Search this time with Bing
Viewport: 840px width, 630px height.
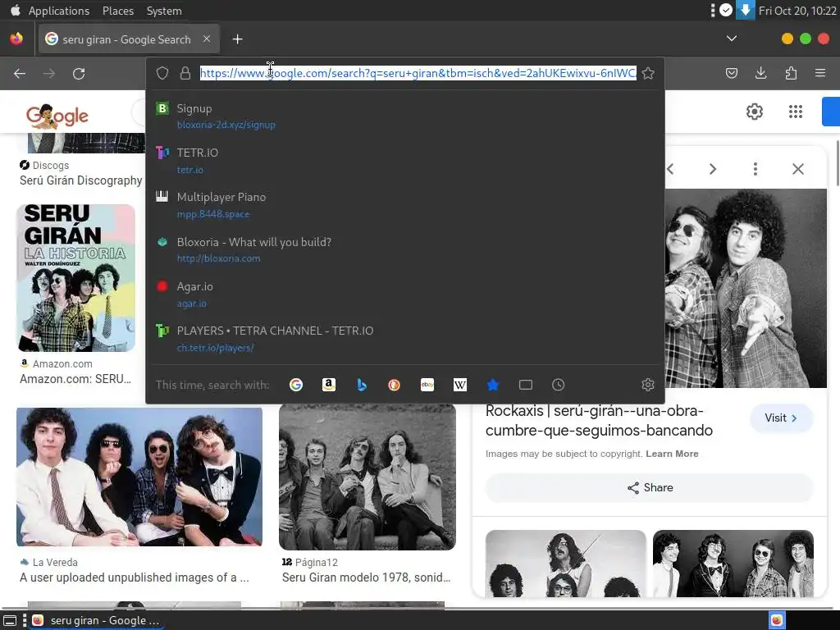point(362,385)
